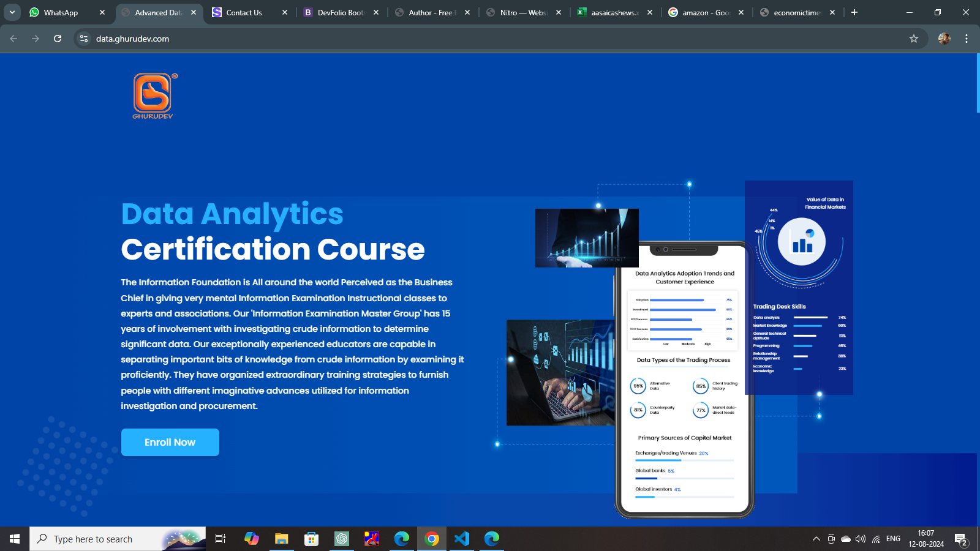
Task: View site information icon in address bar
Action: pyautogui.click(x=84, y=39)
